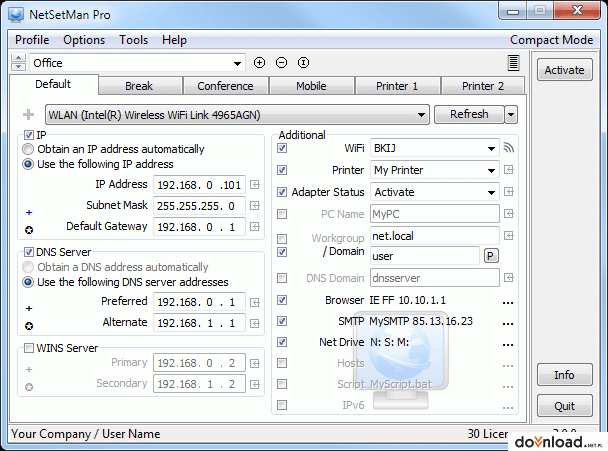Image resolution: width=608 pixels, height=451 pixels.
Task: Enable the IPv6 checkbox
Action: (x=282, y=405)
